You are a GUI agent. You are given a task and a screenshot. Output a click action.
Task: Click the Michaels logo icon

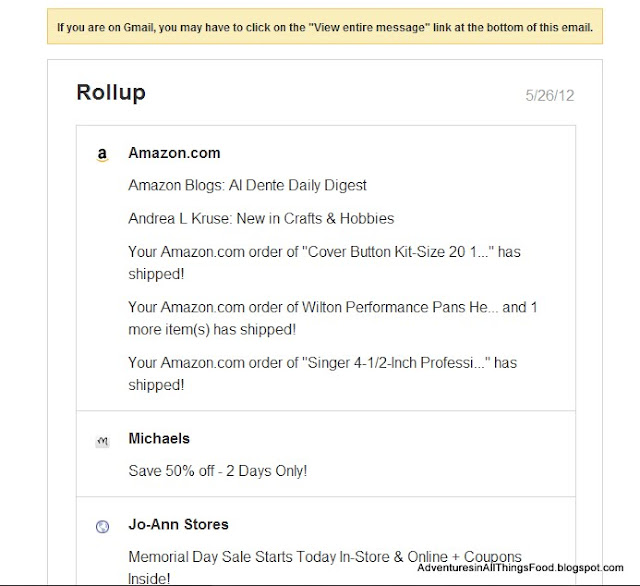tap(102, 441)
